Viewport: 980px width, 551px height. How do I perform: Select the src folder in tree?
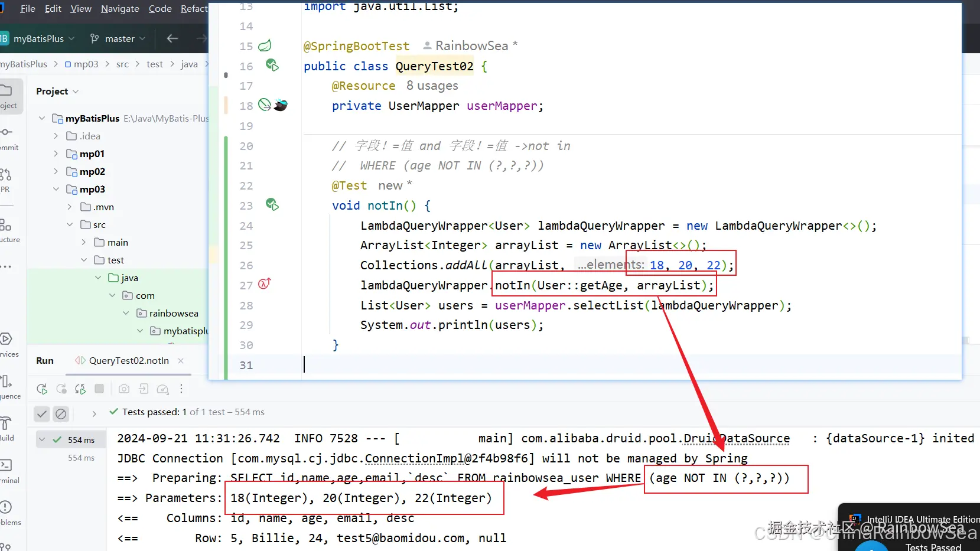[99, 224]
